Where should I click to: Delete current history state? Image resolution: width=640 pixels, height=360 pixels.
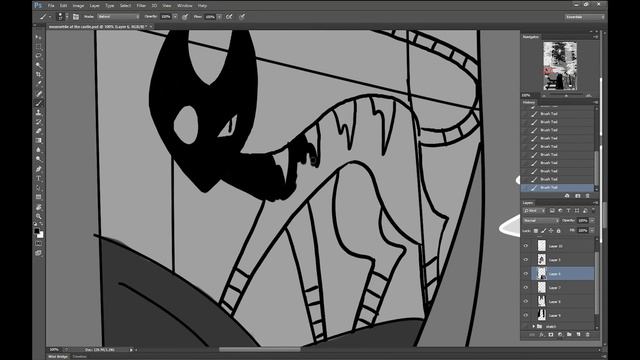(588, 196)
